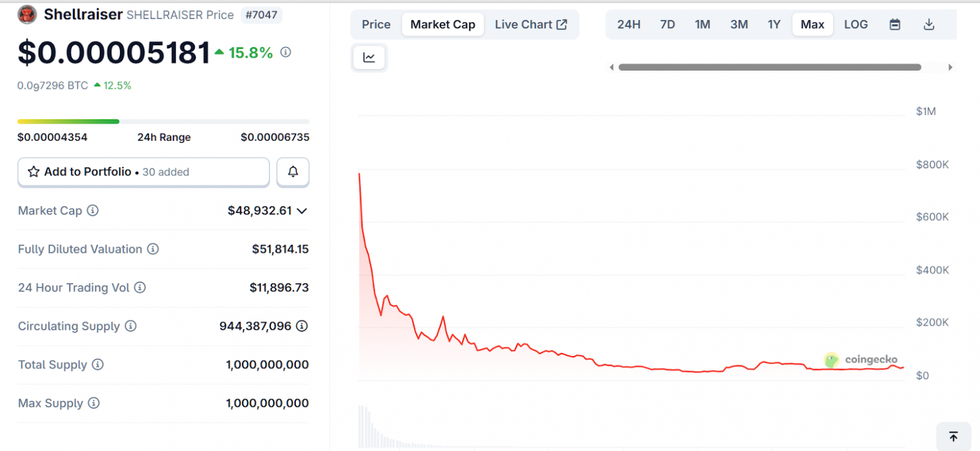Click the Shellraiser coin logo

click(27, 14)
